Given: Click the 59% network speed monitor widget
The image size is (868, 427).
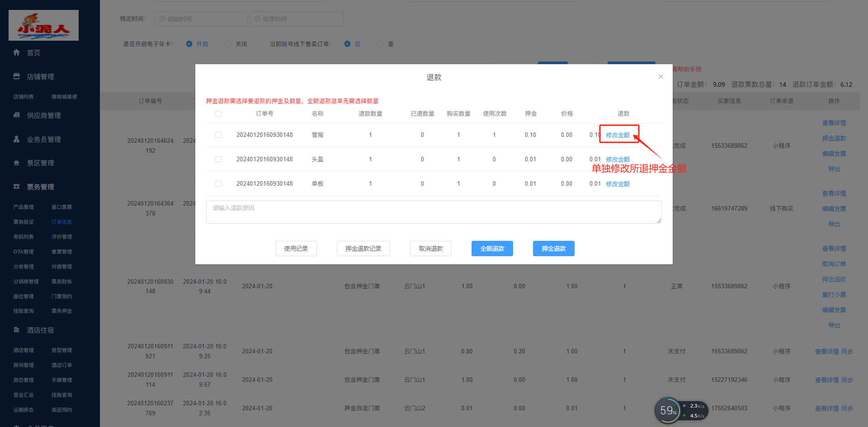Looking at the screenshot, I should tap(668, 410).
